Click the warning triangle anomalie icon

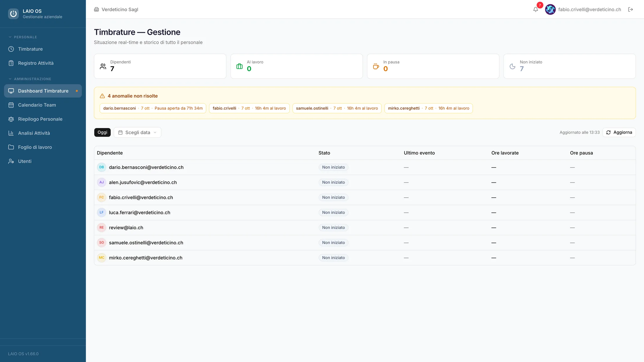pyautogui.click(x=102, y=96)
